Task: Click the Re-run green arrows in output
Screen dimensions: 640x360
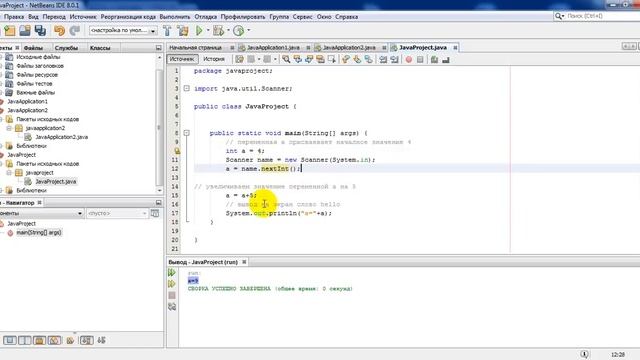Action: 172,273
